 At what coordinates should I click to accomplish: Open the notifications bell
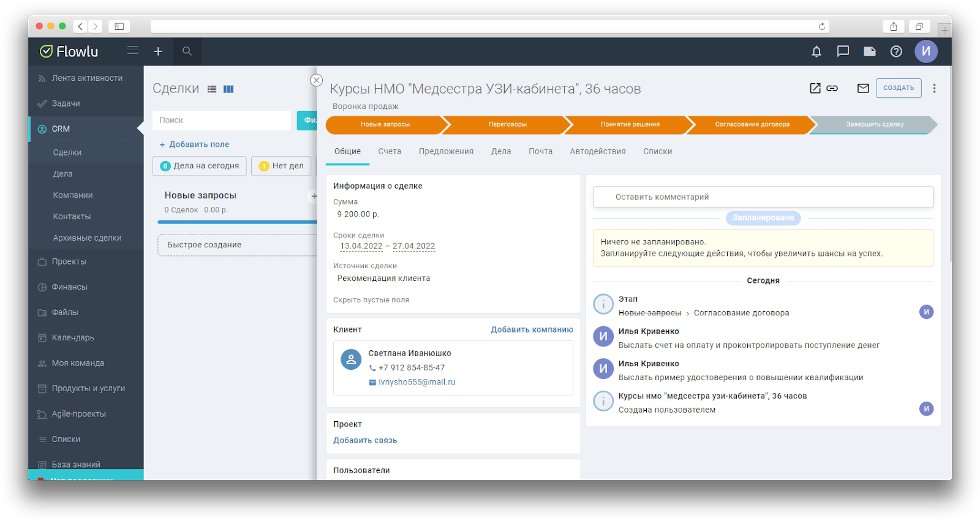tap(816, 51)
